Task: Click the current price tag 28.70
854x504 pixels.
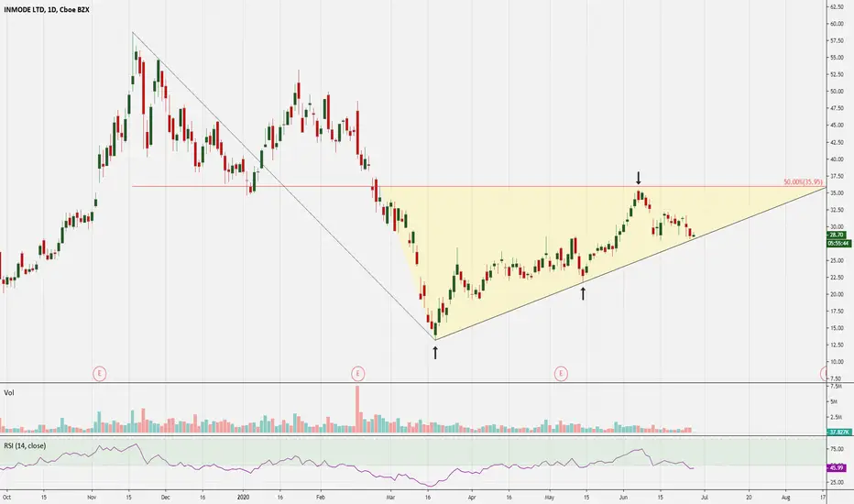Action: pyautogui.click(x=836, y=235)
